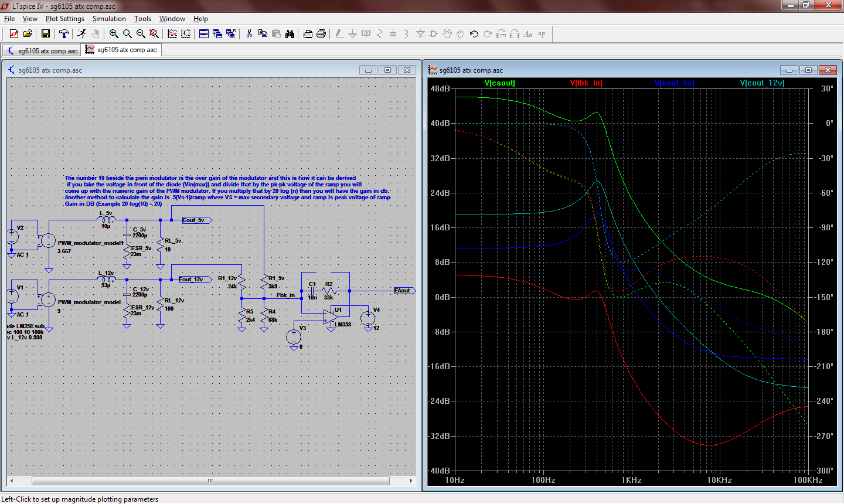The height and width of the screenshot is (504, 844).
Task: Open the Plot Settings menu
Action: point(64,19)
